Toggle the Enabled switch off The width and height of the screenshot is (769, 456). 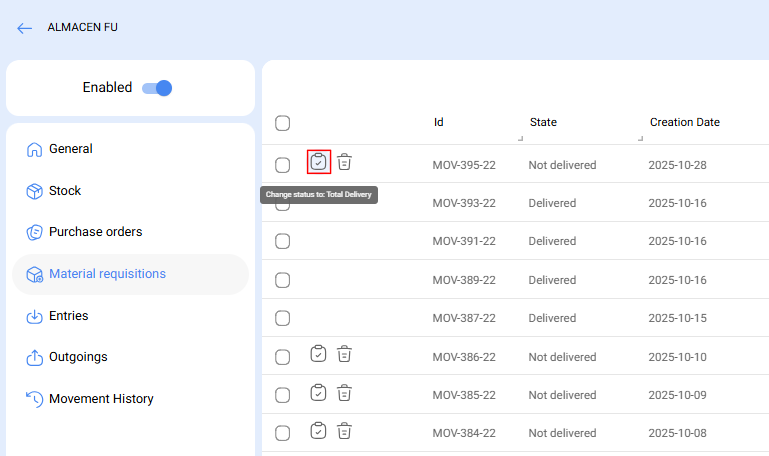pos(157,88)
